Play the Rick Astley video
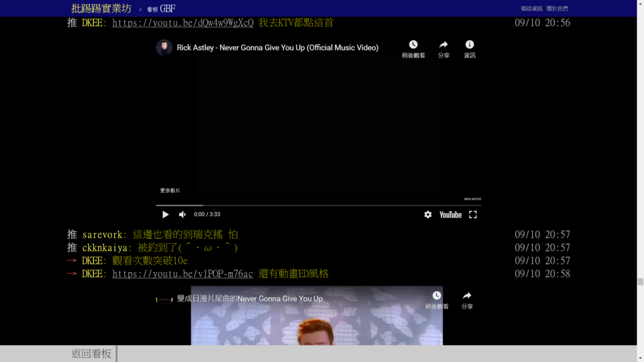The image size is (644, 362). [165, 214]
